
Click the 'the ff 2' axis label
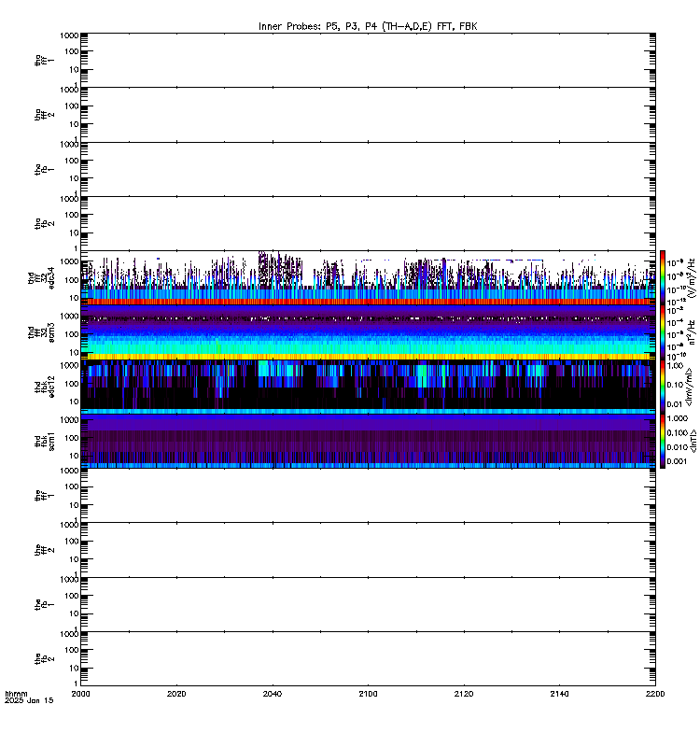click(x=44, y=550)
